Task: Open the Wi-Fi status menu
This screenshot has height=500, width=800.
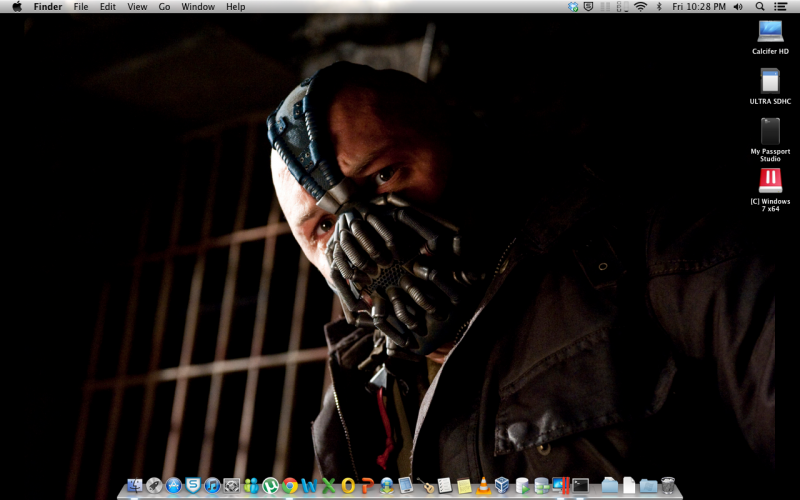Action: pos(640,7)
